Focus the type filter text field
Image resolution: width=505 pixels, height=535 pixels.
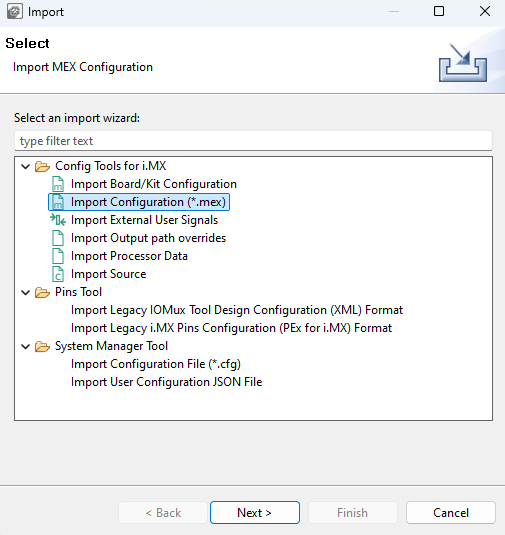[x=253, y=141]
